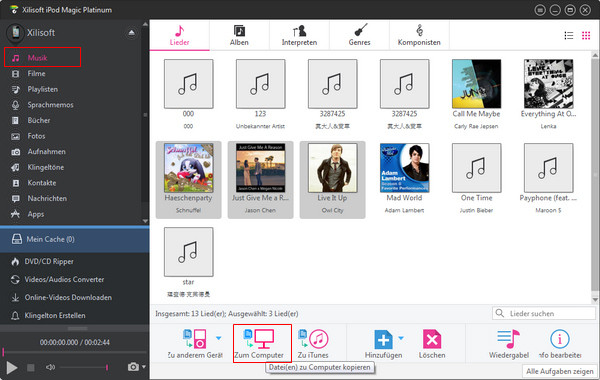Switch to the Genres tab
Screen dimensions: 600x380
(x=359, y=35)
